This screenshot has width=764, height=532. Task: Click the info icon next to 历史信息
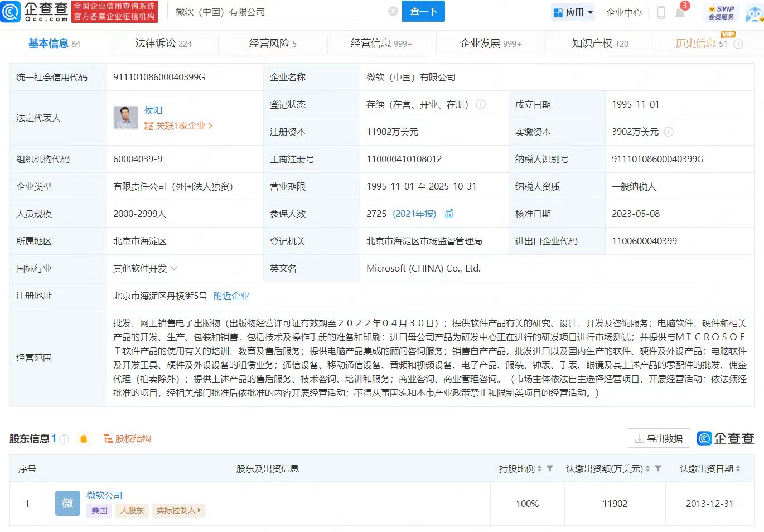[738, 44]
